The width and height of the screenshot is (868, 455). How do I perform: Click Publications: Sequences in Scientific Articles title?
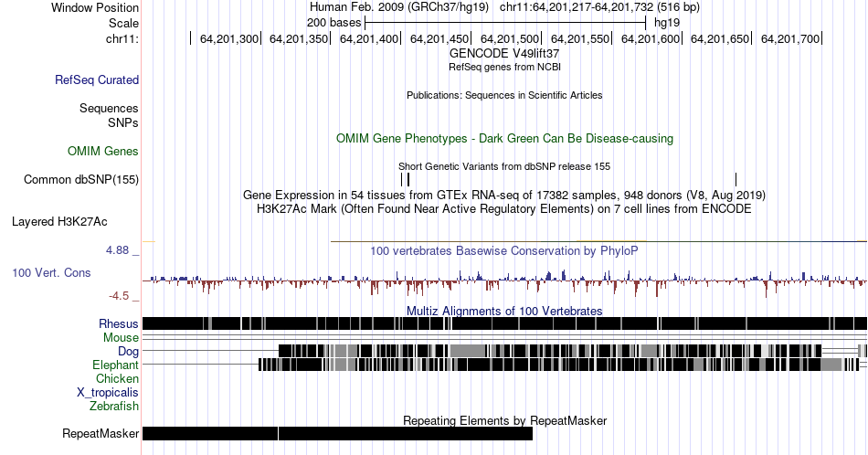click(504, 95)
